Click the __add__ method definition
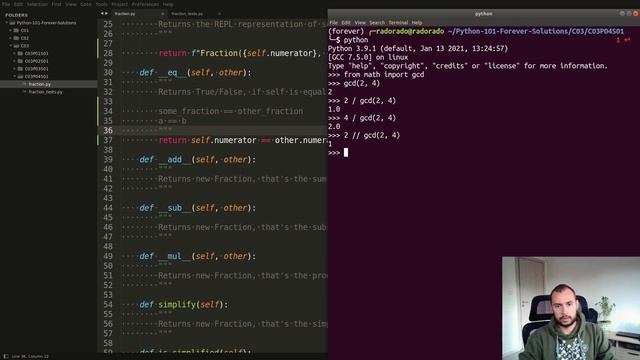 pos(198,160)
